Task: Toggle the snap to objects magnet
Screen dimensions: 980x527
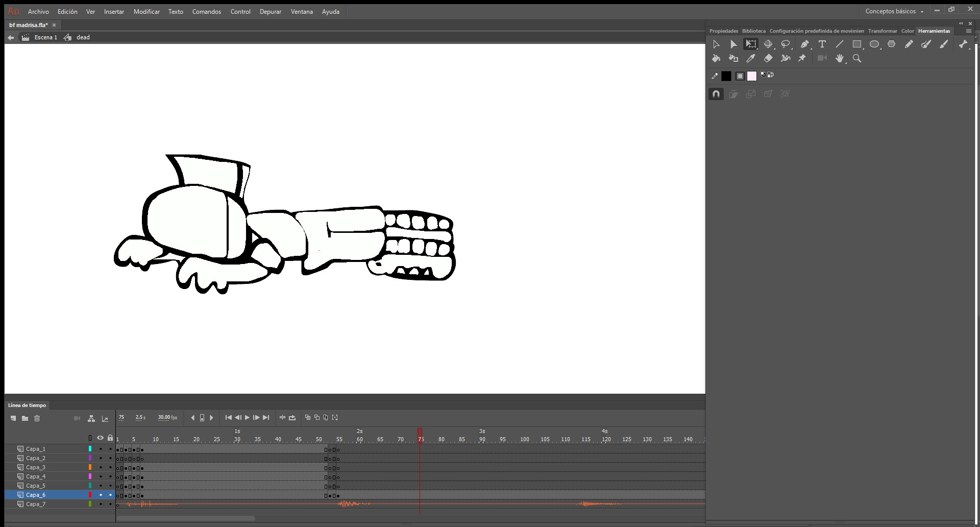Action: (x=716, y=94)
